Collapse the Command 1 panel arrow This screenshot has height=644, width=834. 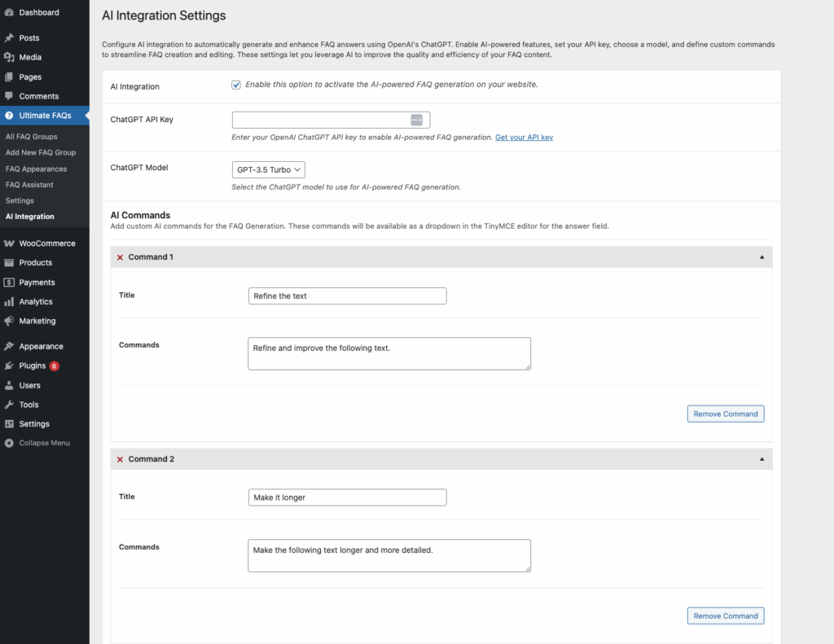(762, 257)
